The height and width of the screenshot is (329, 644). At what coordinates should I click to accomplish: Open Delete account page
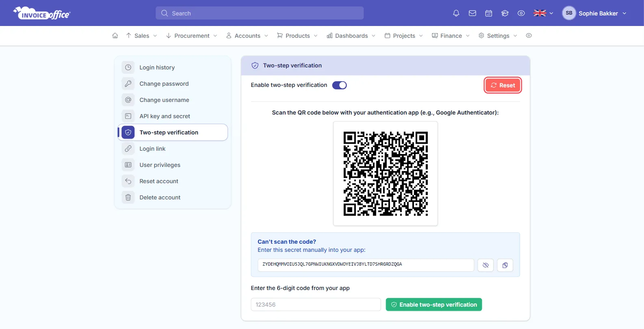coord(173,197)
